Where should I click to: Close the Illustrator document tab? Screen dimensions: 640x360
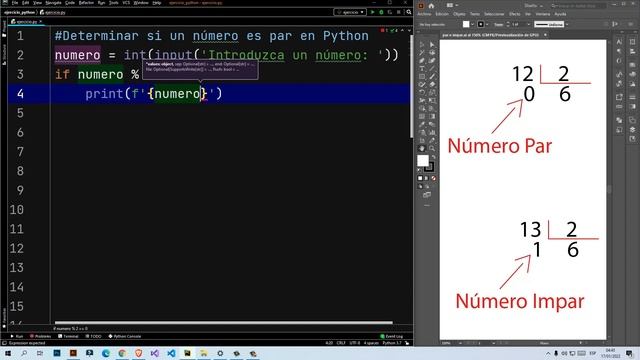(545, 35)
